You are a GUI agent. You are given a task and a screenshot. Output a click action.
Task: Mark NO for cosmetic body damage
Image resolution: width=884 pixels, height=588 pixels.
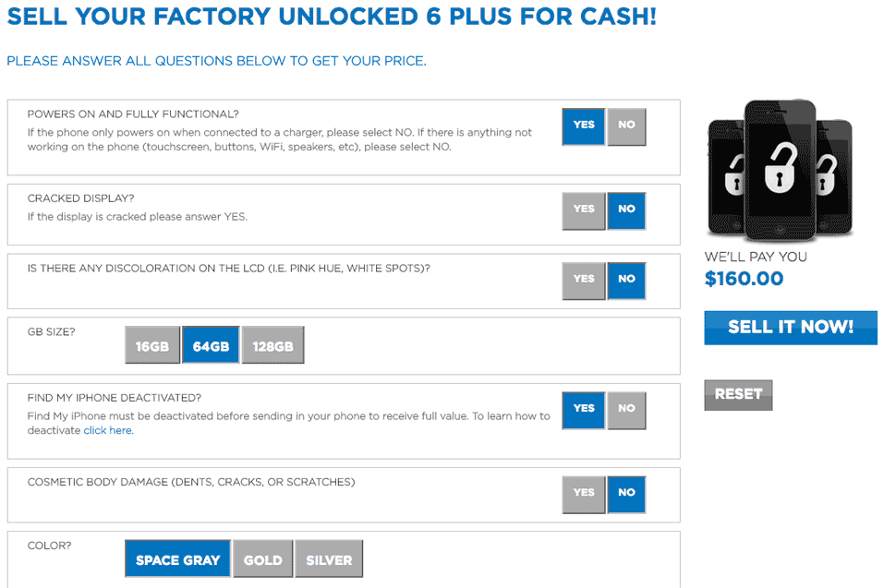click(626, 495)
